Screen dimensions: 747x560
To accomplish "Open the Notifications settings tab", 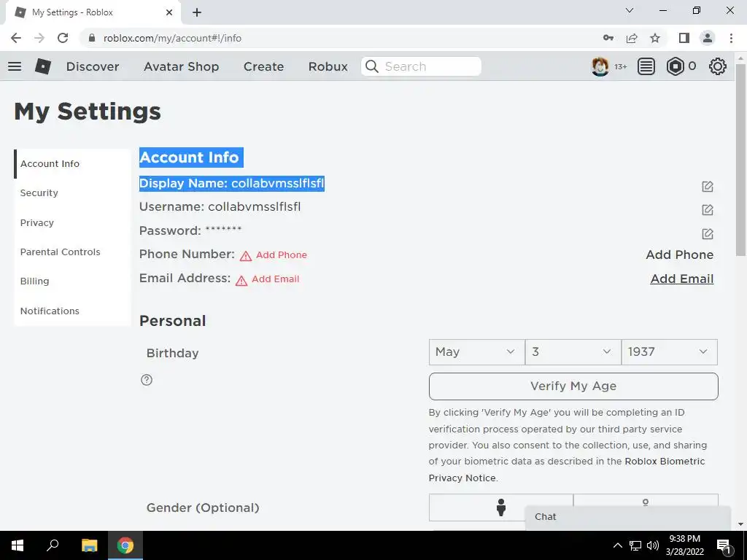I will coord(73,311).
